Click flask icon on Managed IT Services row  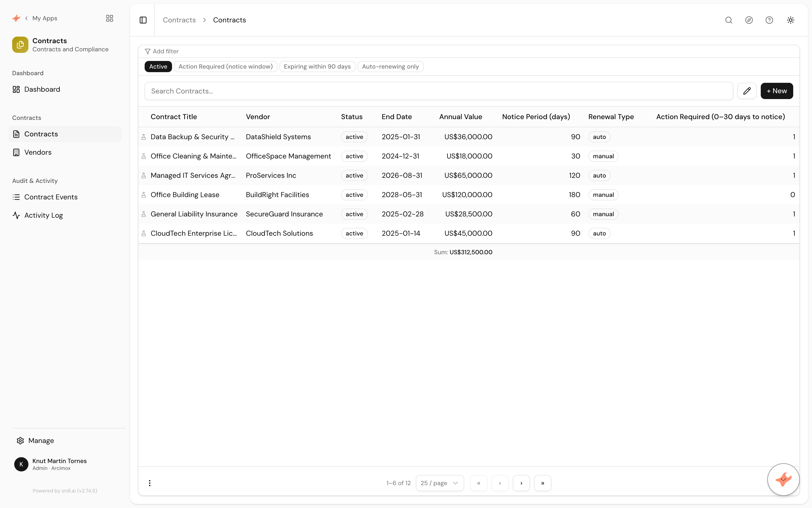tap(144, 175)
